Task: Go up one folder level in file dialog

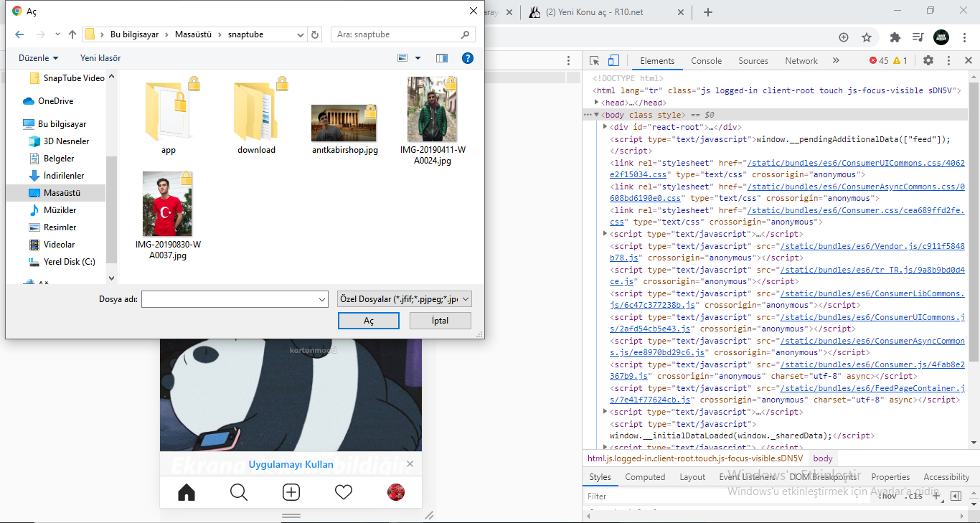Action: [72, 34]
